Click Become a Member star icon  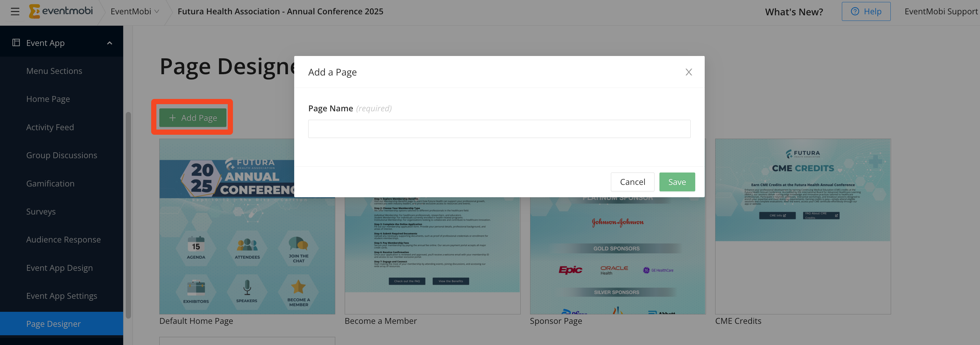point(298,287)
